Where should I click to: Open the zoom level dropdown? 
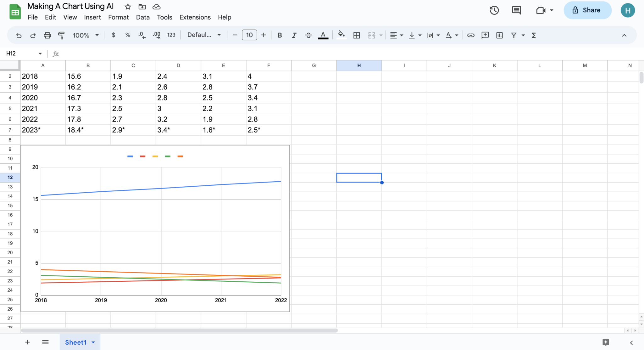click(85, 35)
